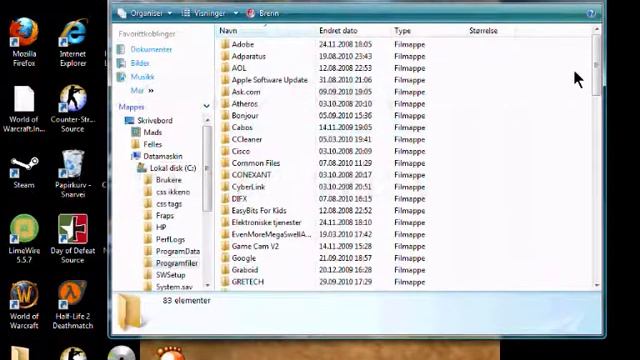Open the Mozilla Firefox desktop shortcut
640x360 pixels.
(24, 42)
